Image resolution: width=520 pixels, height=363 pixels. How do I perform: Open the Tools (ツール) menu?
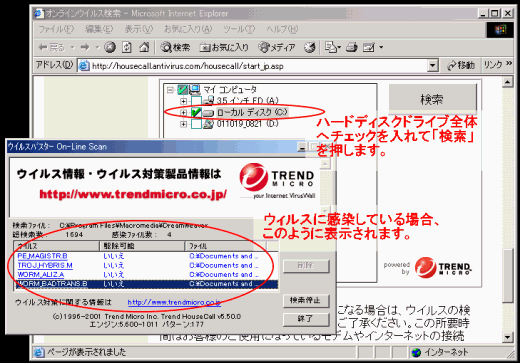[x=239, y=29]
